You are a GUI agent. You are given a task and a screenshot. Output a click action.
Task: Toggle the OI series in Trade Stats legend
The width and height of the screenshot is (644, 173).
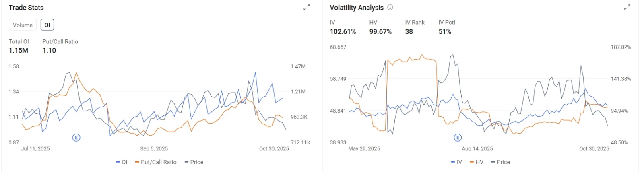(x=122, y=162)
